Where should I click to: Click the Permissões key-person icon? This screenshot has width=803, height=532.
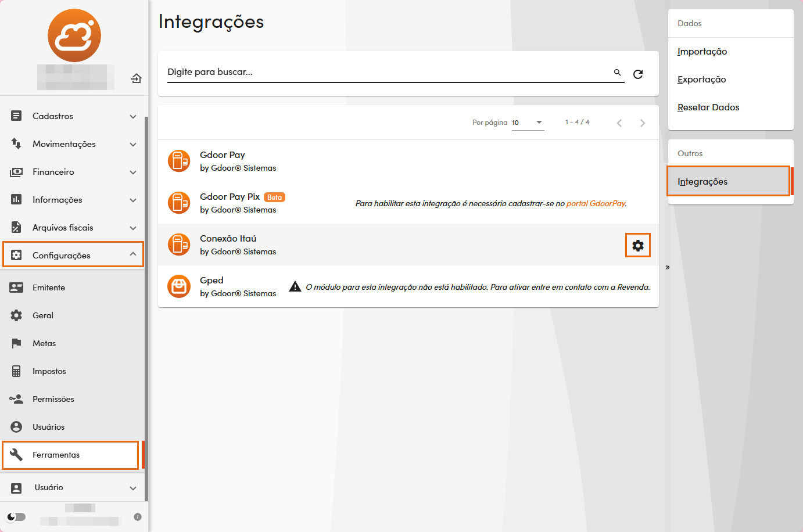(16, 399)
